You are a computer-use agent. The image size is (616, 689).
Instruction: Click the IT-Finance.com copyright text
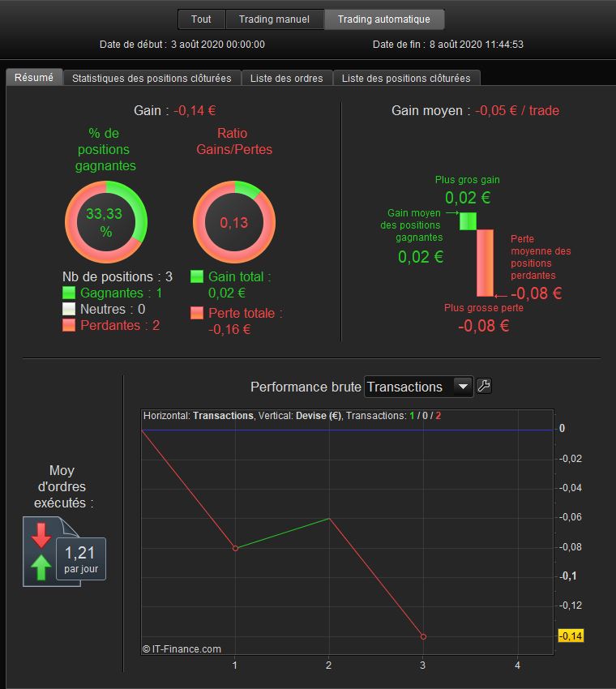182,649
